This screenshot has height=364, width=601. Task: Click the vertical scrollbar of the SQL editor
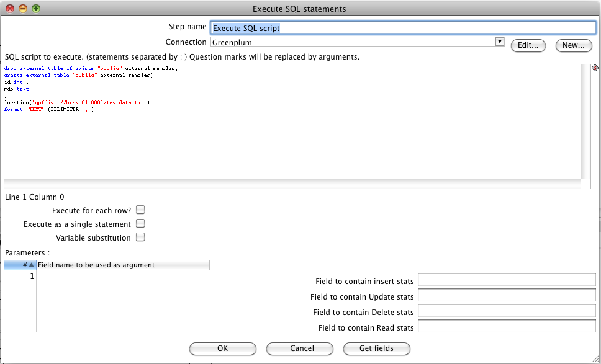(x=584, y=124)
